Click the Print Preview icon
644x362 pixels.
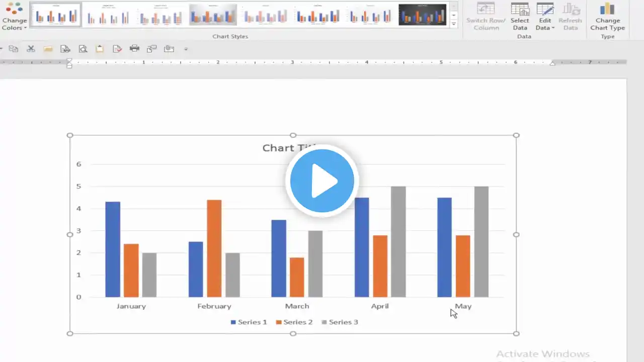[x=65, y=49]
